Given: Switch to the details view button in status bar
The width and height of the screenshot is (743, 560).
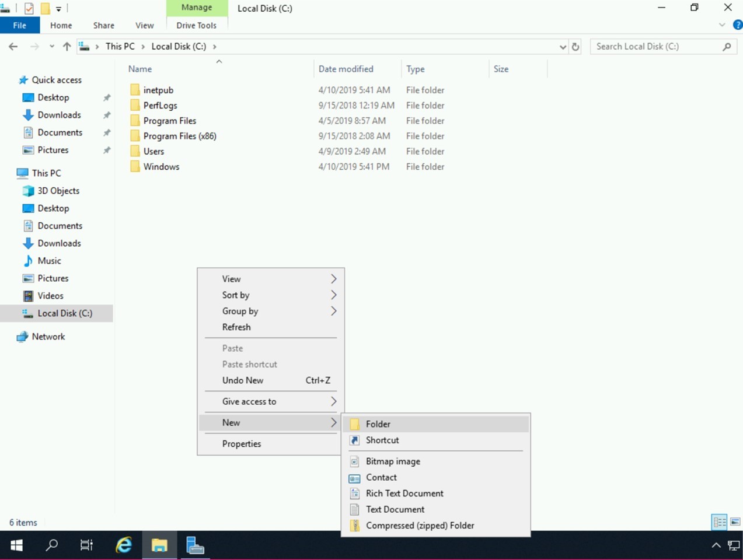Looking at the screenshot, I should [x=719, y=521].
